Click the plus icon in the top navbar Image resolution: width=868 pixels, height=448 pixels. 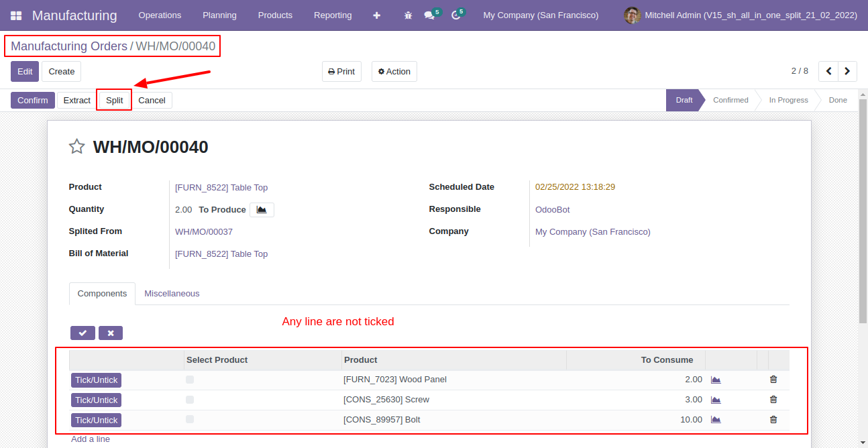[x=377, y=15]
